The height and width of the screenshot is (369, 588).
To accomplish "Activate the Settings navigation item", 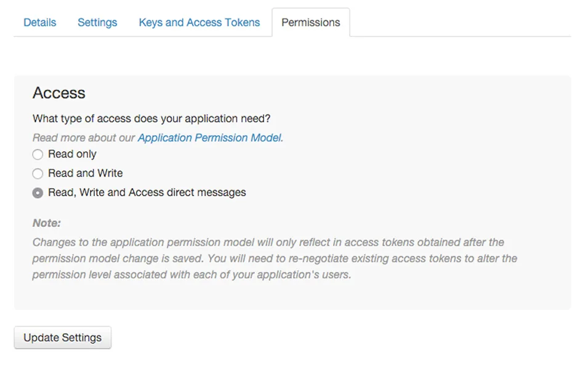I will (97, 22).
